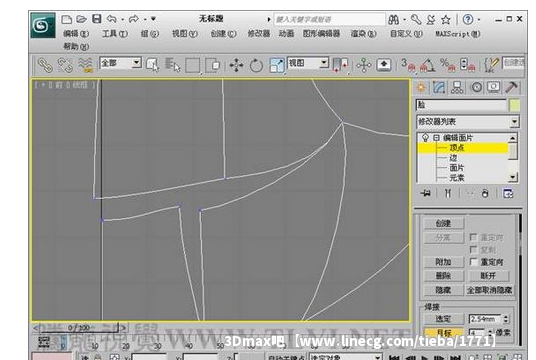The height and width of the screenshot is (360, 536).
Task: Click the 3ds Max application logo button
Action: [43, 25]
